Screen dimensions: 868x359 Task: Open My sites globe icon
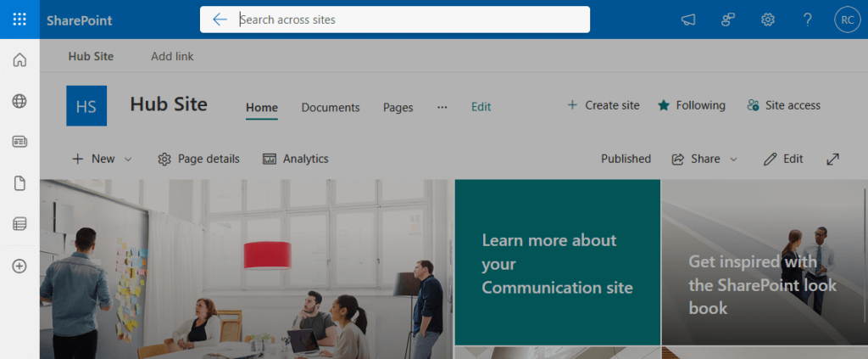19,101
